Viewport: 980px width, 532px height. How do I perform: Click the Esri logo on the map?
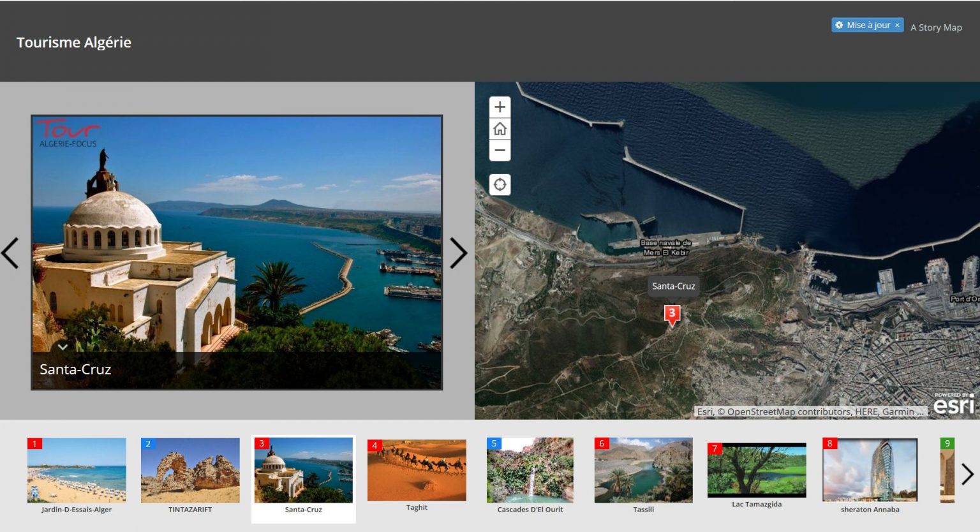[954, 404]
